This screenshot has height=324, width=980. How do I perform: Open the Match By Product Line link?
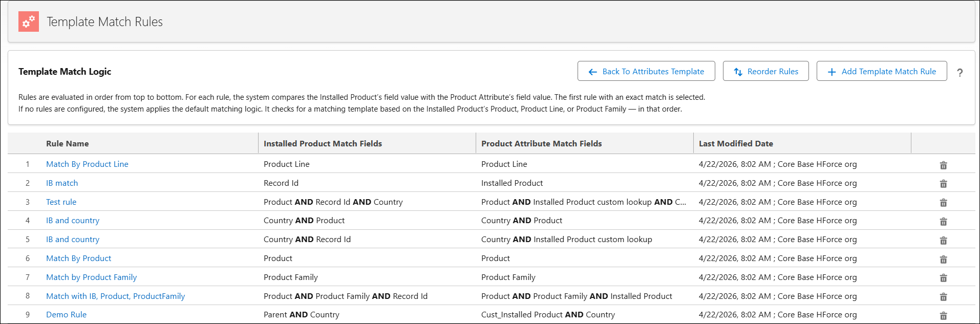click(87, 164)
